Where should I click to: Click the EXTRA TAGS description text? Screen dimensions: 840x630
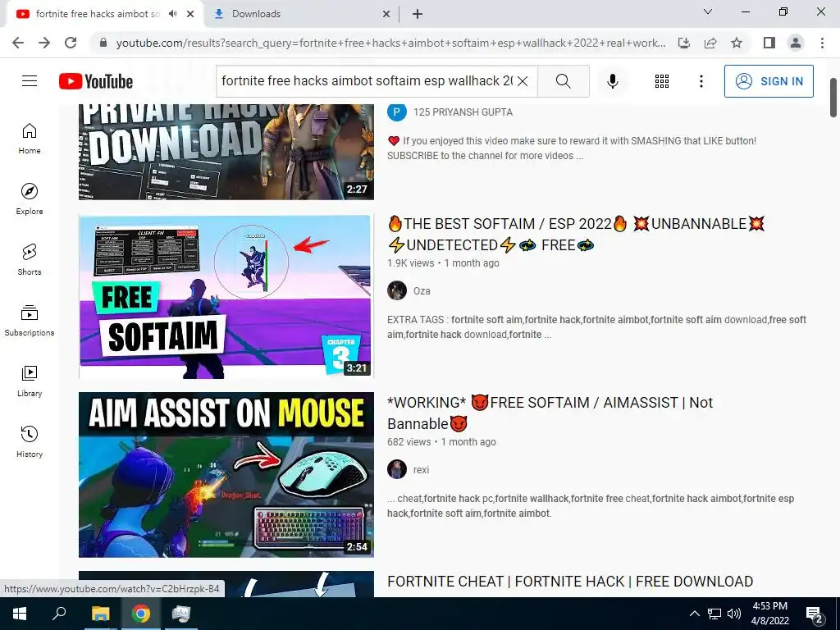point(597,326)
